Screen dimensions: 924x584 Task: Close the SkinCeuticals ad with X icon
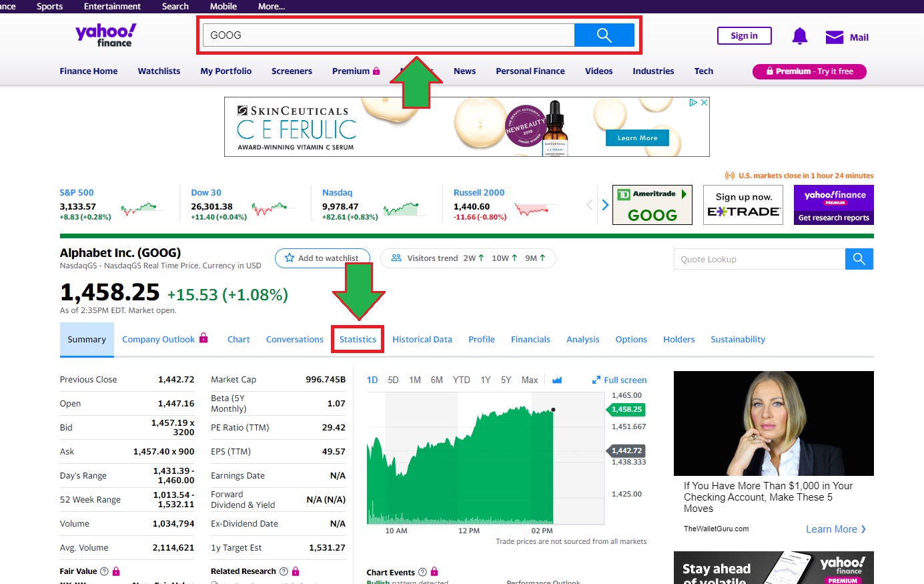point(704,103)
